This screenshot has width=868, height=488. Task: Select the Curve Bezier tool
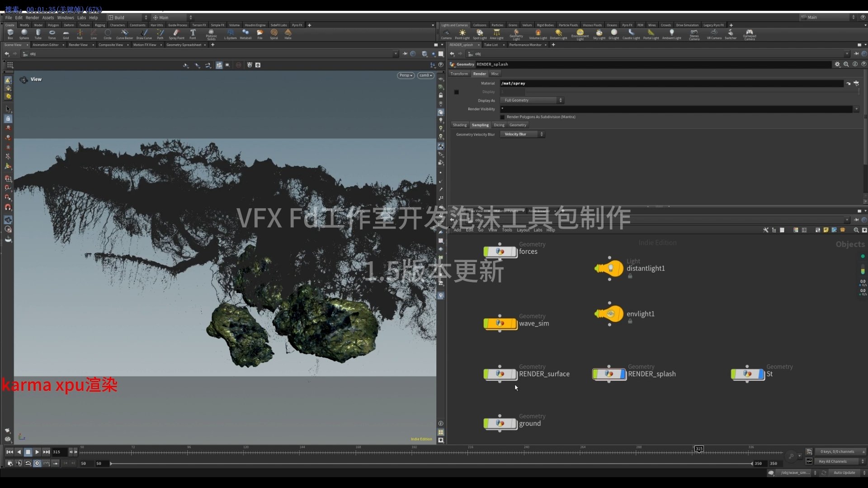125,34
